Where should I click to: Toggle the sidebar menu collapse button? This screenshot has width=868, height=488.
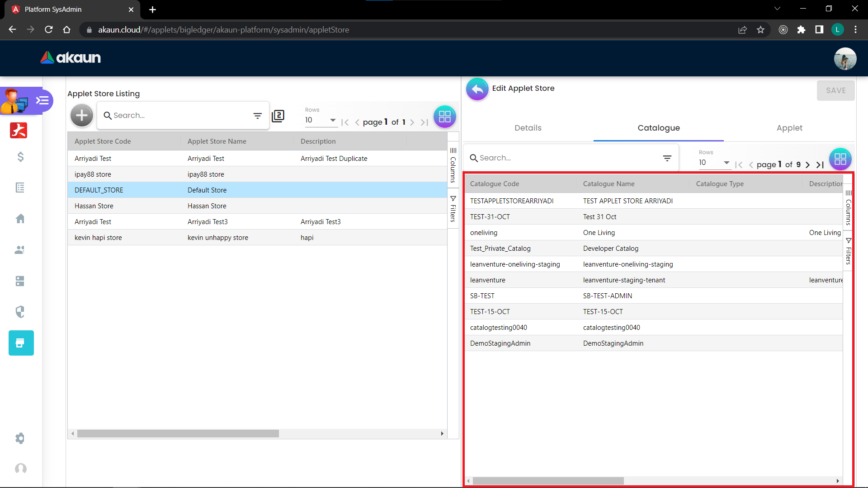coord(42,100)
